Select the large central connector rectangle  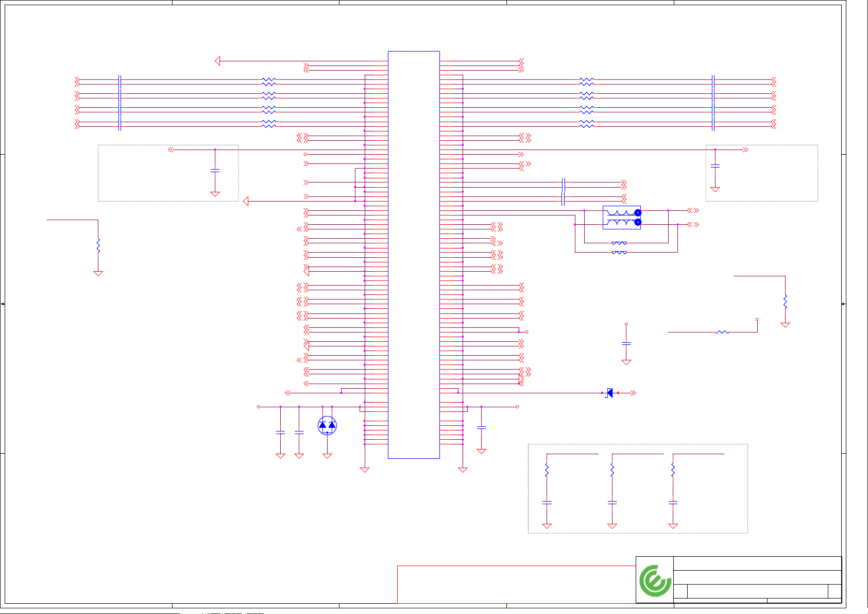[x=414, y=255]
